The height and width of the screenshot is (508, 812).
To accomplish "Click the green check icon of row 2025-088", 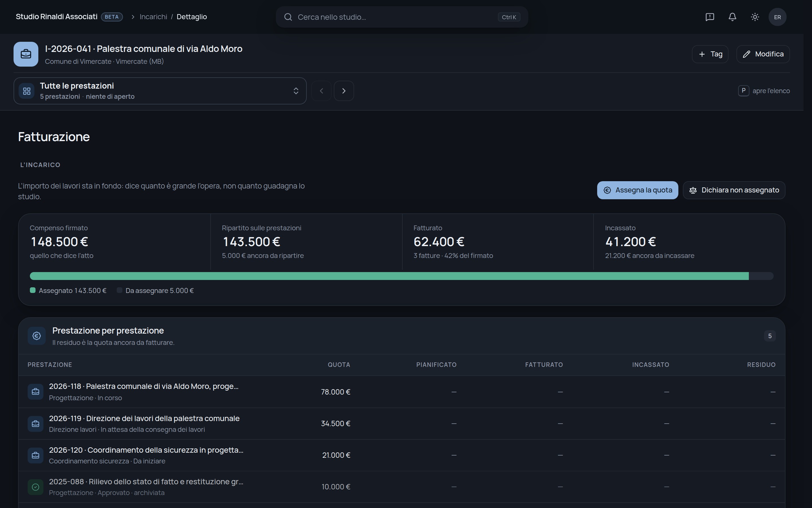I will pos(35,487).
